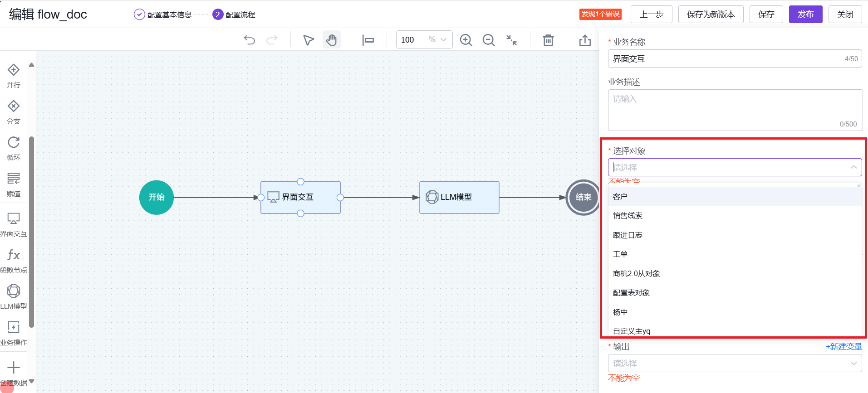Pick the 循环 loop node icon

pos(14,143)
